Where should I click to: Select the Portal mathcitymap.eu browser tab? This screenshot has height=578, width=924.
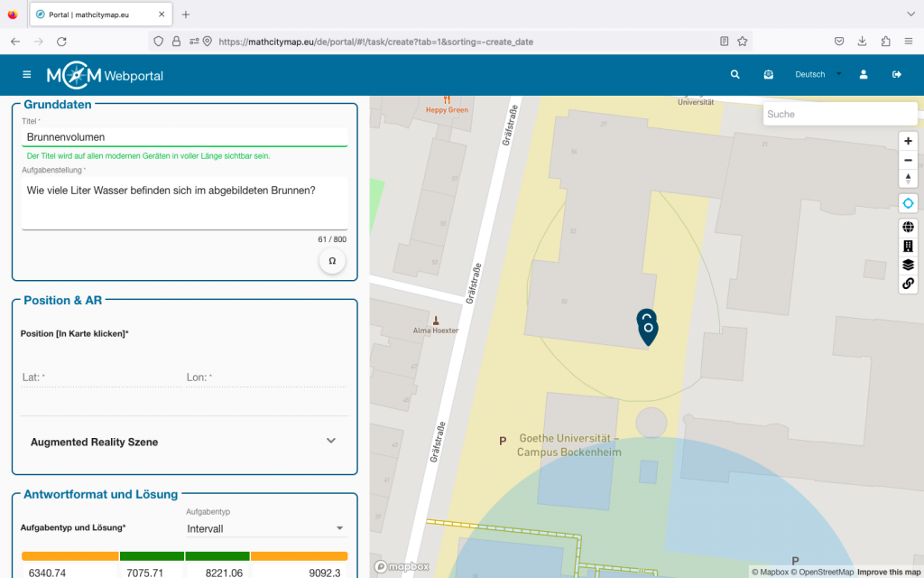(99, 14)
